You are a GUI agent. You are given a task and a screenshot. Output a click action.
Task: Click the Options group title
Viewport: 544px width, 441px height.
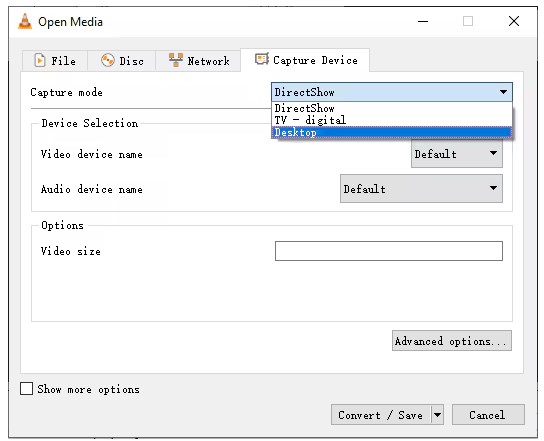coord(62,226)
